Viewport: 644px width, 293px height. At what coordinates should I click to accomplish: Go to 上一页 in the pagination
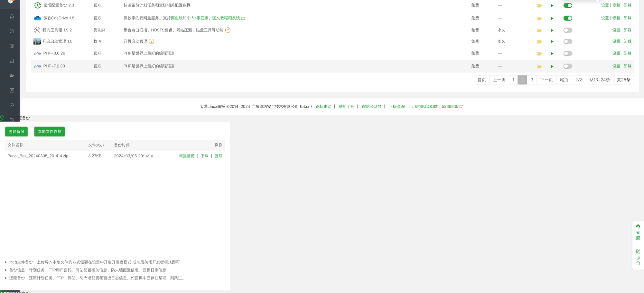[x=499, y=80]
